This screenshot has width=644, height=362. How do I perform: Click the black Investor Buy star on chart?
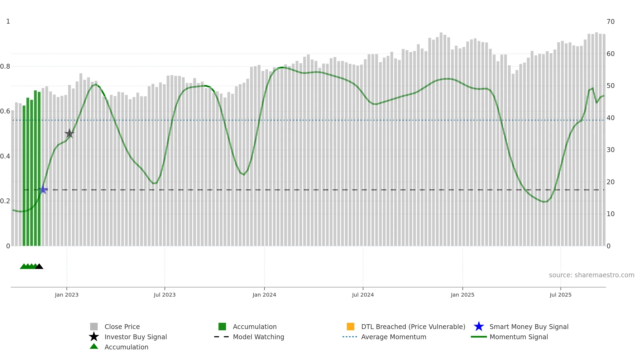click(69, 133)
